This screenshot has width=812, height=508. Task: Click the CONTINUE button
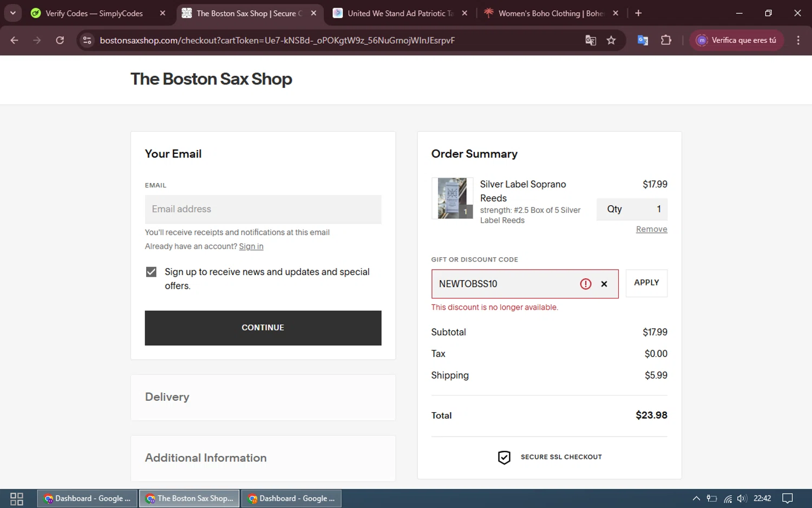tap(263, 328)
